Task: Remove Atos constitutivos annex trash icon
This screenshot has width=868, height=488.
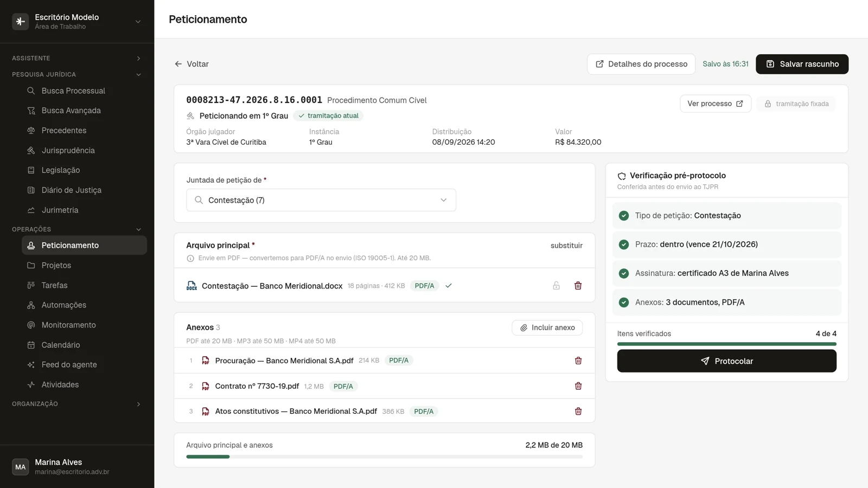Action: tap(578, 412)
